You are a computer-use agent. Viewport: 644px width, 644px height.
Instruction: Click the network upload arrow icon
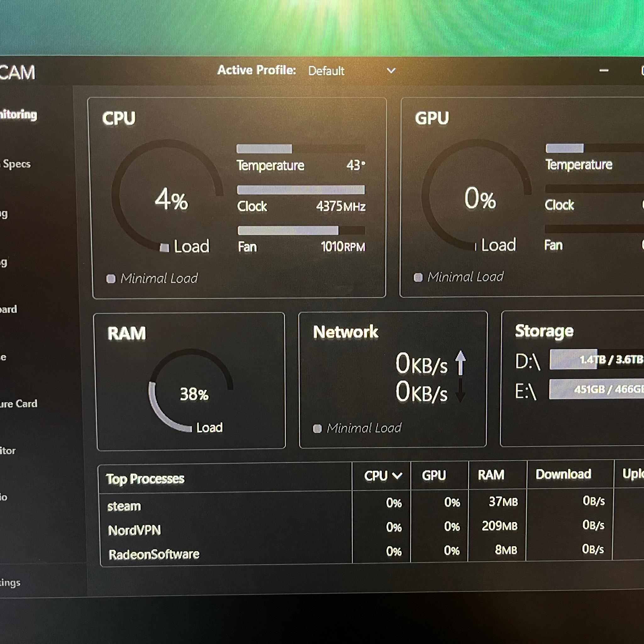point(461,363)
